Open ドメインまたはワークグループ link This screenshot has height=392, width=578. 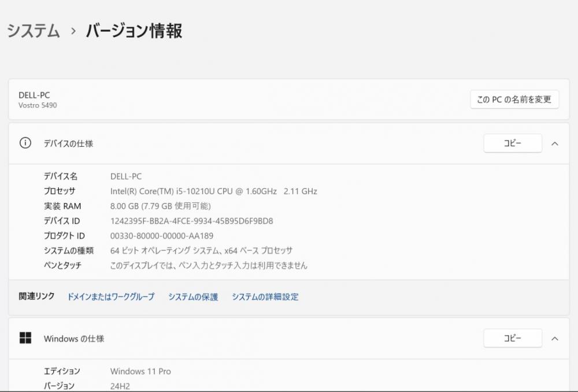pos(110,297)
